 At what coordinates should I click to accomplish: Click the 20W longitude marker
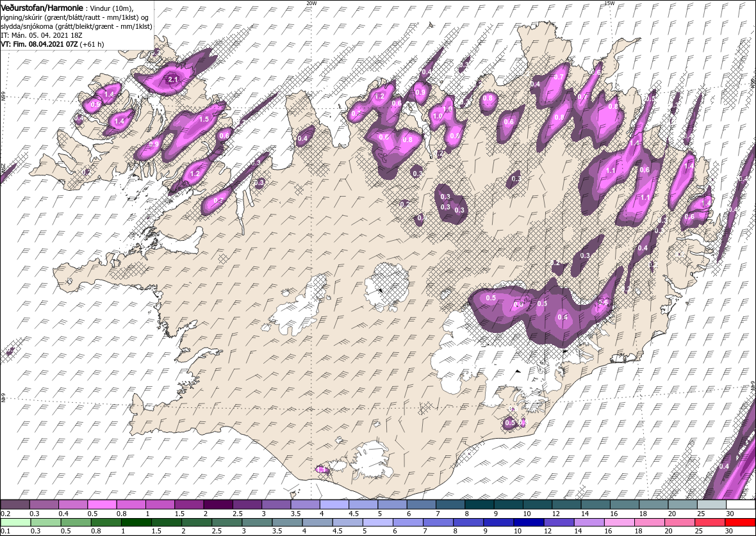312,3
